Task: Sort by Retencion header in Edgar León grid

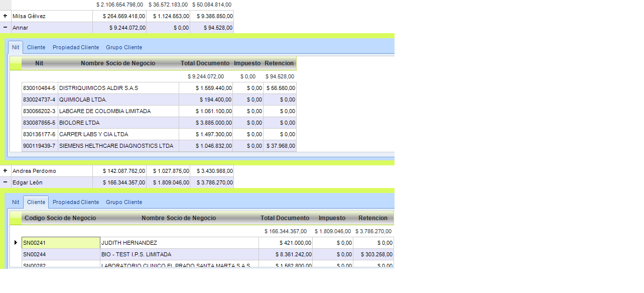Action: pos(373,218)
